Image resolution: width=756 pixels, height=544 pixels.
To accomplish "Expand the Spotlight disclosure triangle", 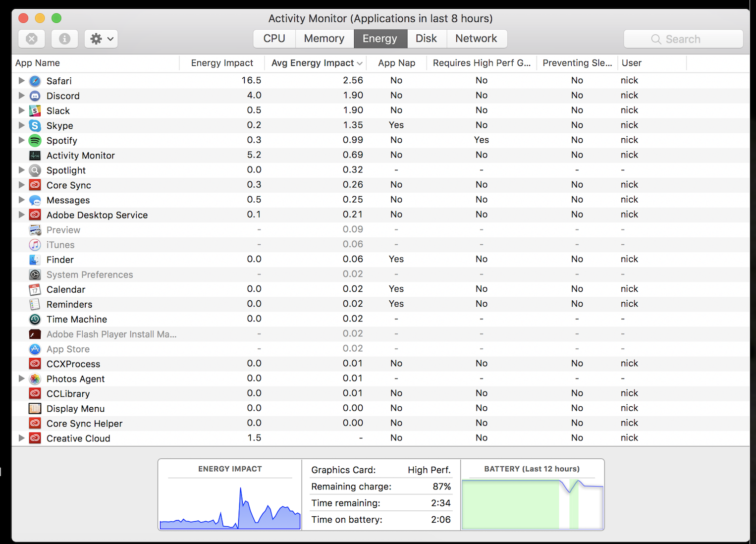I will click(x=21, y=169).
